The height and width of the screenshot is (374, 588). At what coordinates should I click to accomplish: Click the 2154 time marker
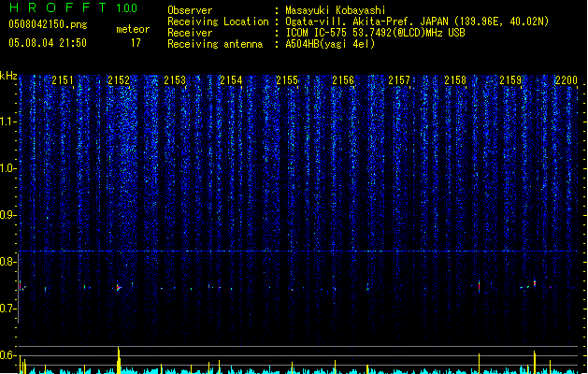click(x=231, y=80)
